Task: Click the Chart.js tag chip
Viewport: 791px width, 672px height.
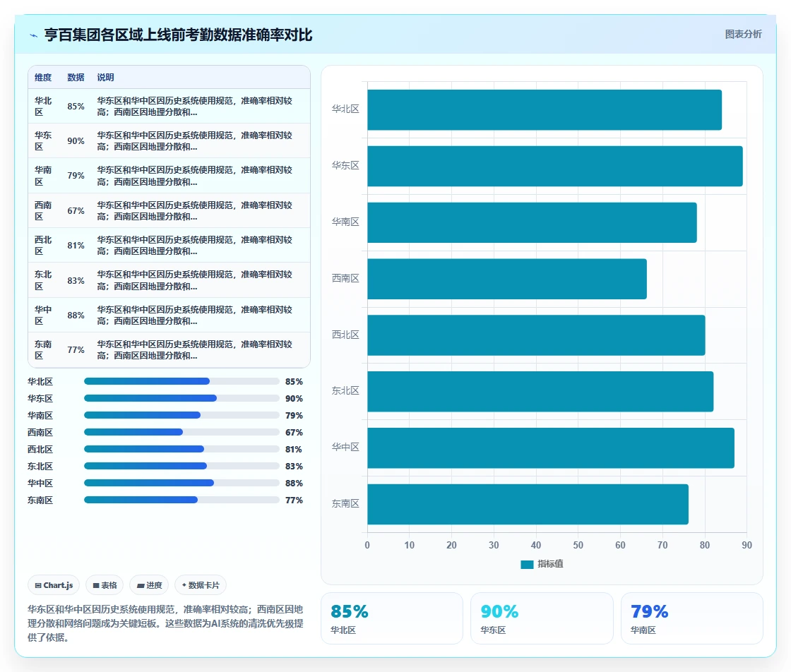Action: click(54, 585)
